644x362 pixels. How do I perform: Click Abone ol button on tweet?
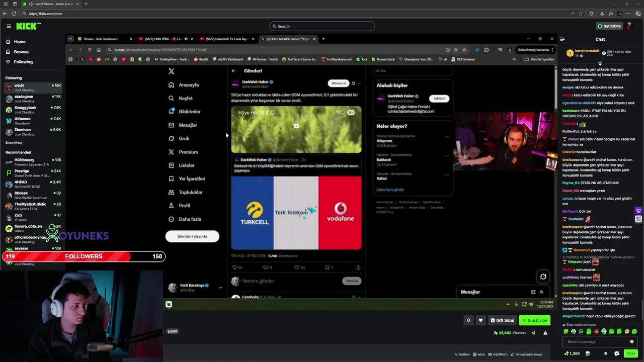338,83
